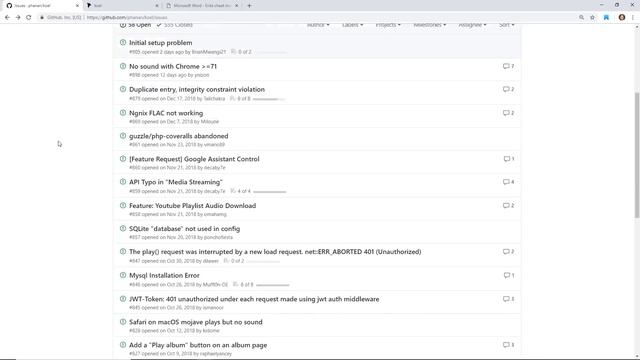
Task: Open 'Add a Play album button' issue
Action: 198,345
